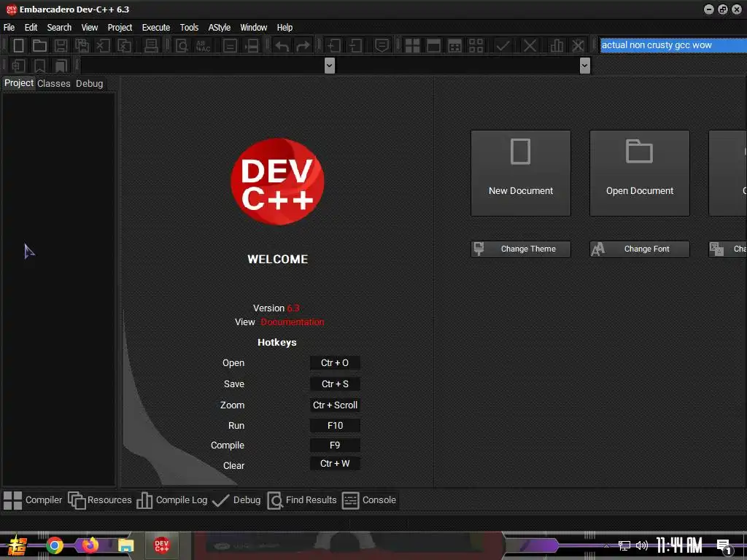Image resolution: width=747 pixels, height=560 pixels.
Task: Open the Resources bottom tab
Action: [x=100, y=500]
